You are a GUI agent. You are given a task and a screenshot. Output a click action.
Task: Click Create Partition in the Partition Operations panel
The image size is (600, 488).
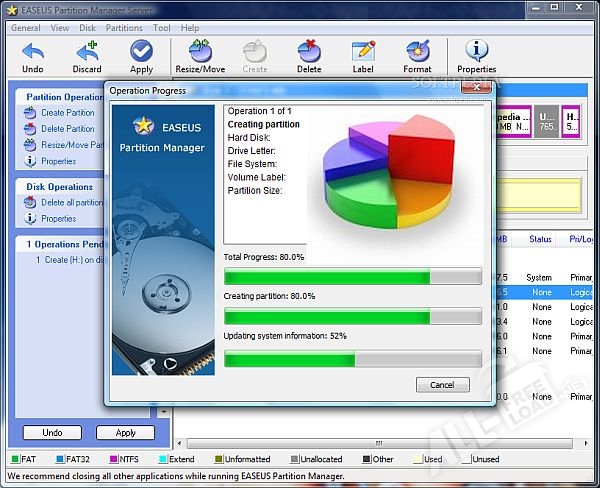pos(67,113)
